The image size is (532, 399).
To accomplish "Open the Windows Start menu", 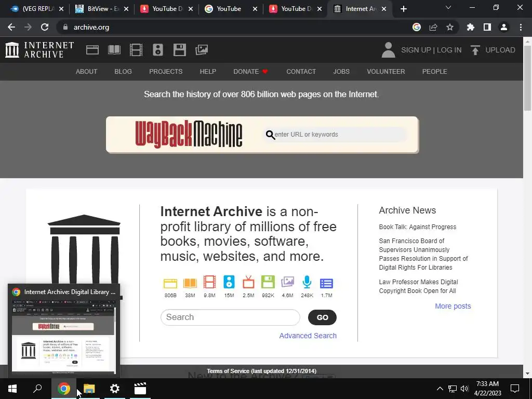I will 12,389.
